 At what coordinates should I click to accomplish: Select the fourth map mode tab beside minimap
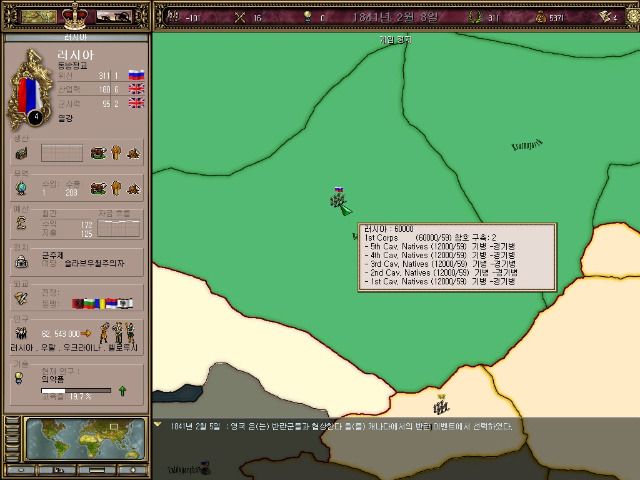tap(13, 448)
